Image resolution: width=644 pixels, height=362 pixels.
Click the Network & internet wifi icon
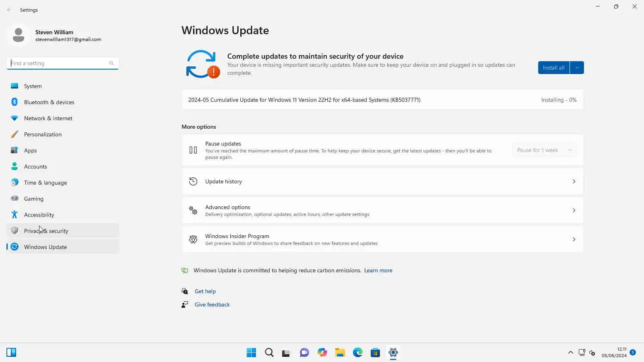(x=14, y=118)
